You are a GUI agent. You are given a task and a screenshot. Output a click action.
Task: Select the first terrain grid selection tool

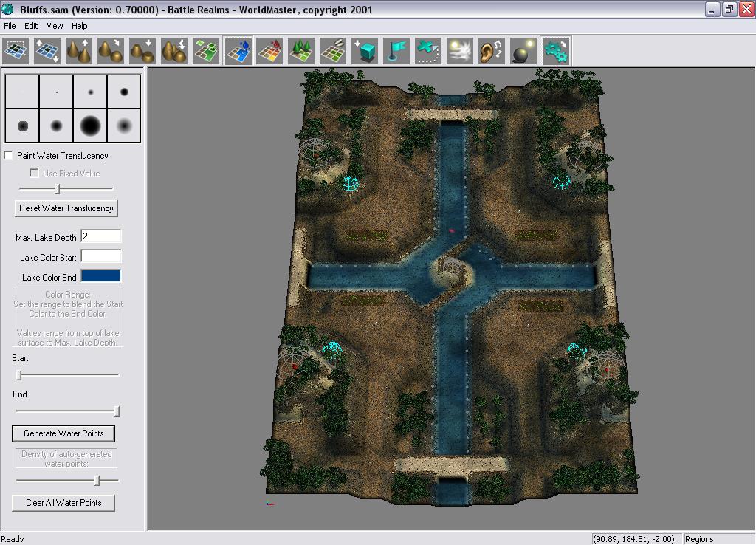pos(16,51)
